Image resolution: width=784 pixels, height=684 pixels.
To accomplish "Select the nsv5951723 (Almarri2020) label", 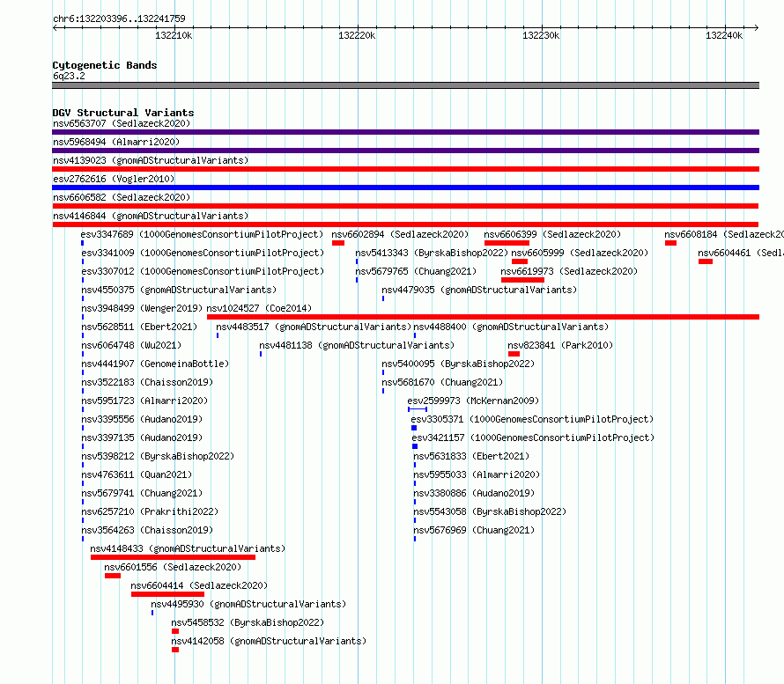I will pyautogui.click(x=144, y=401).
